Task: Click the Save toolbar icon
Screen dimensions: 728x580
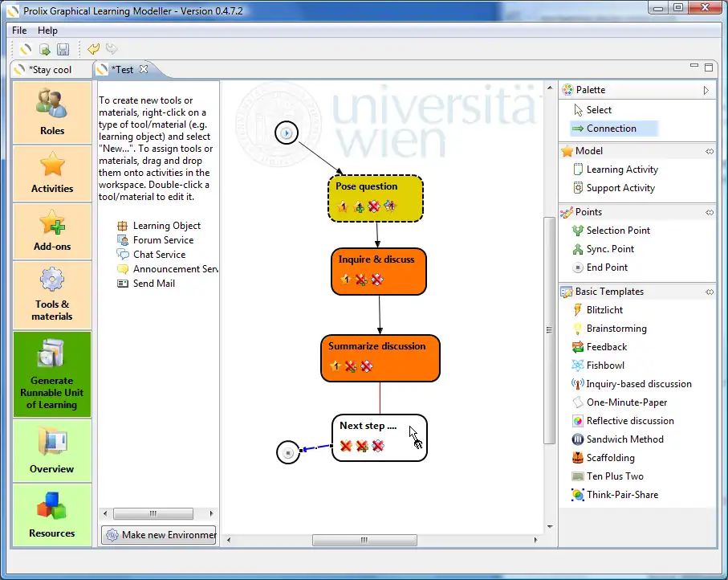Action: pyautogui.click(x=63, y=50)
